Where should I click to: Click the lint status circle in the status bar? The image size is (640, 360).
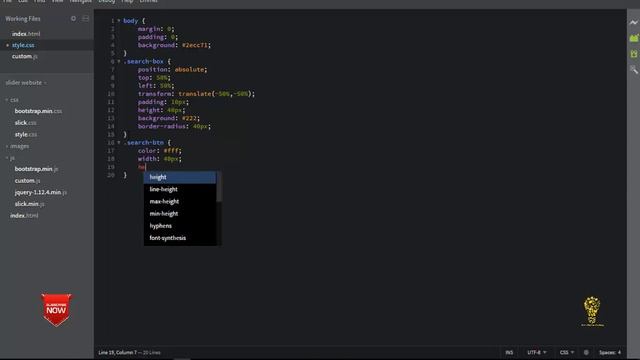point(586,352)
